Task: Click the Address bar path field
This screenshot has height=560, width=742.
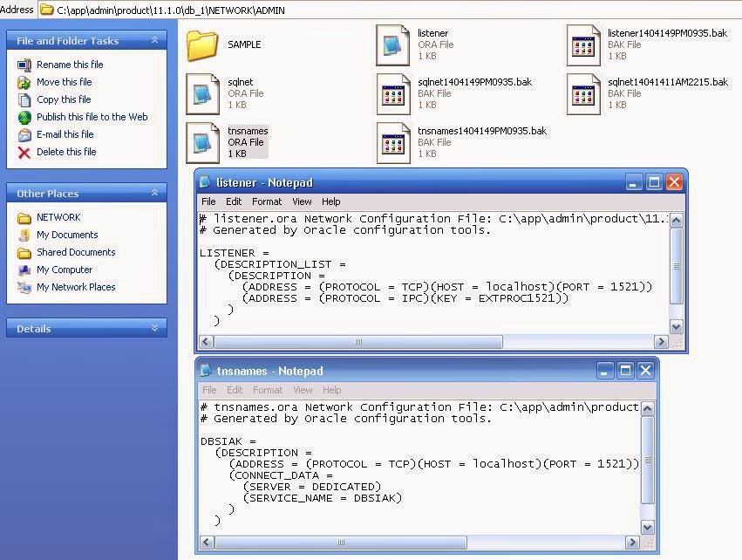Action: pyautogui.click(x=390, y=10)
